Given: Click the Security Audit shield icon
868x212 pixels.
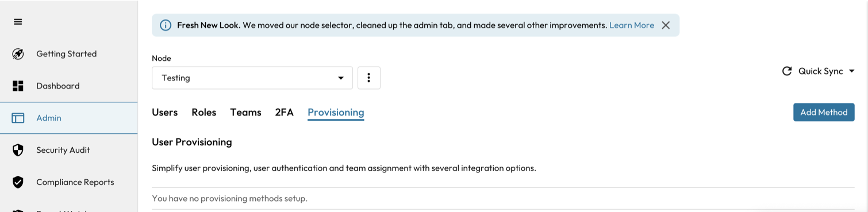Looking at the screenshot, I should [18, 150].
